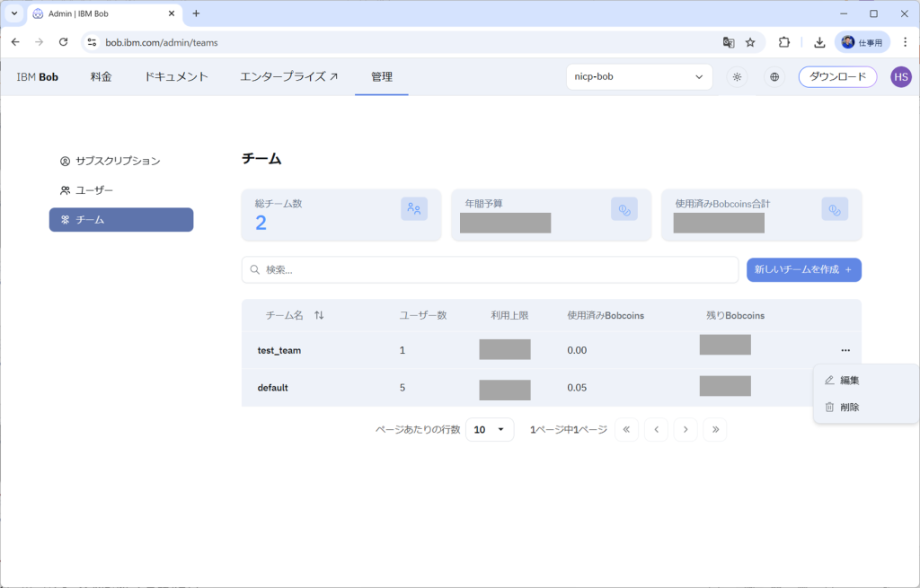Image resolution: width=920 pixels, height=588 pixels.
Task: Click the 0.05 used Bobcoins value
Action: (577, 388)
